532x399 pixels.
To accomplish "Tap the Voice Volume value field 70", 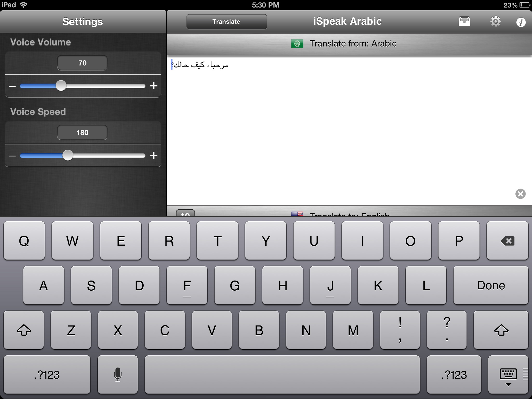I will 82,63.
